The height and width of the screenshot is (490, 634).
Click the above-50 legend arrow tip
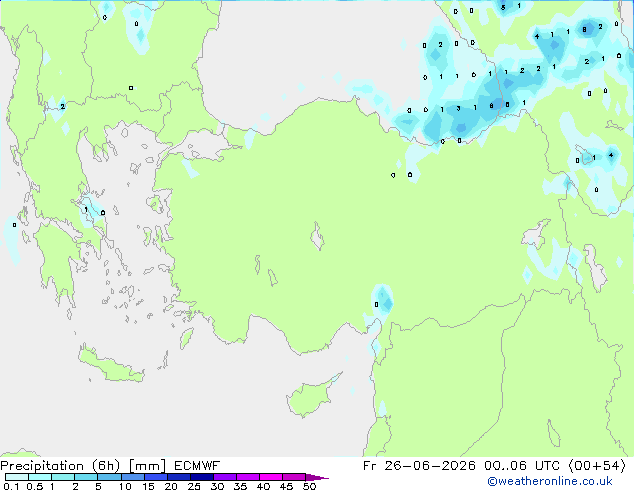point(317,477)
